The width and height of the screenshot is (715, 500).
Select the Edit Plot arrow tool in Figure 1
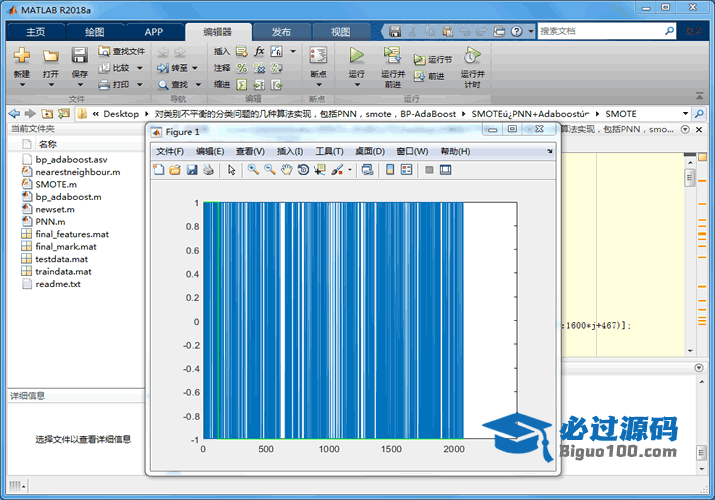[x=232, y=170]
